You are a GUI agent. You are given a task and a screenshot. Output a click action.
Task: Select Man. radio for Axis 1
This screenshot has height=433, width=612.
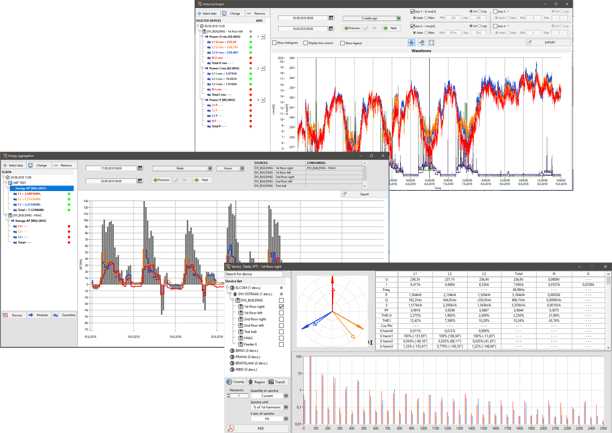[427, 18]
